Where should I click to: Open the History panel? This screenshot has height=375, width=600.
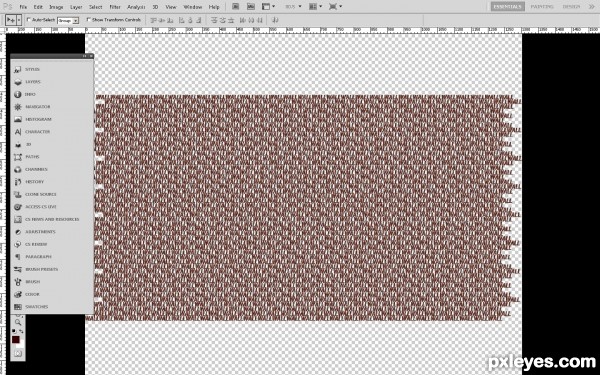point(29,182)
